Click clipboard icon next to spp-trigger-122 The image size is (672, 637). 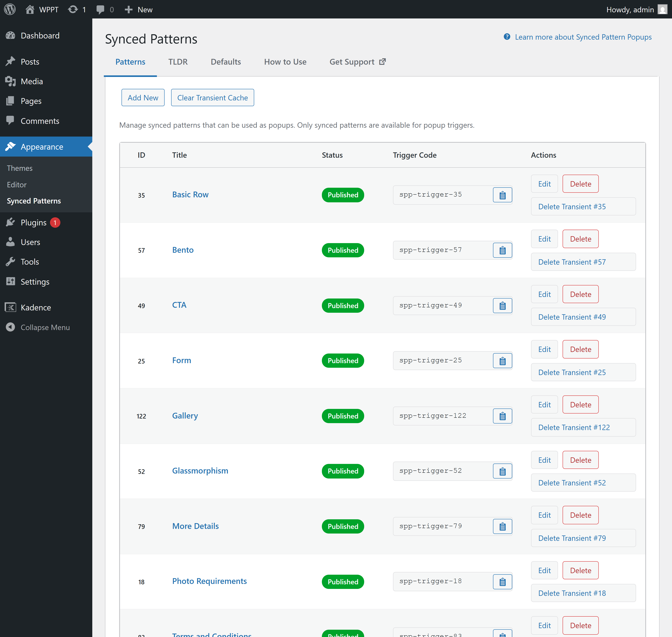[x=502, y=416]
